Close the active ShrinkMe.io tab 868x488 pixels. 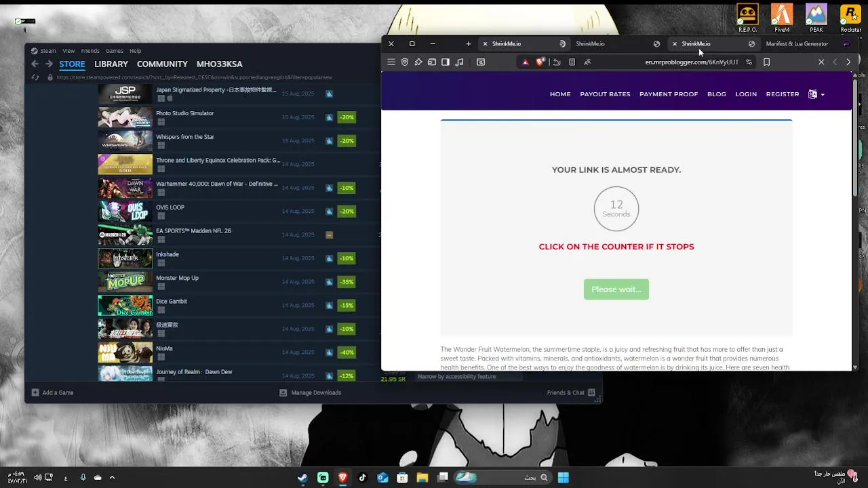tap(675, 43)
